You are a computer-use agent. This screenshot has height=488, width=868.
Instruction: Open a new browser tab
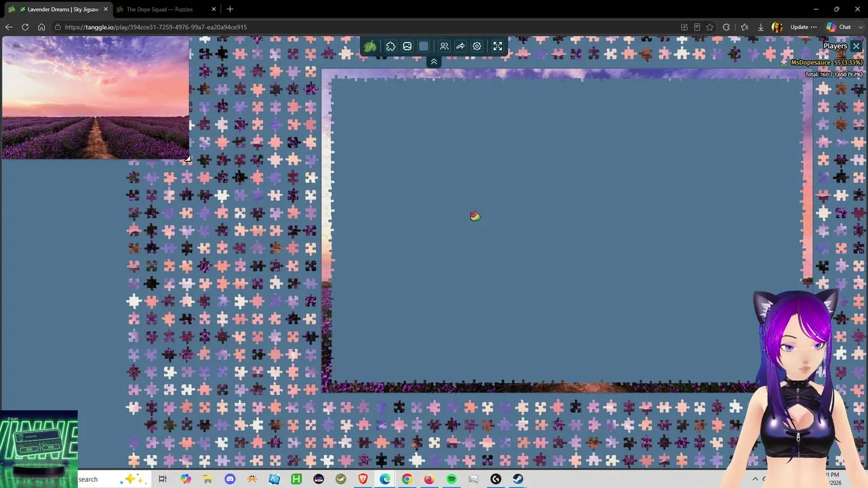click(x=230, y=9)
